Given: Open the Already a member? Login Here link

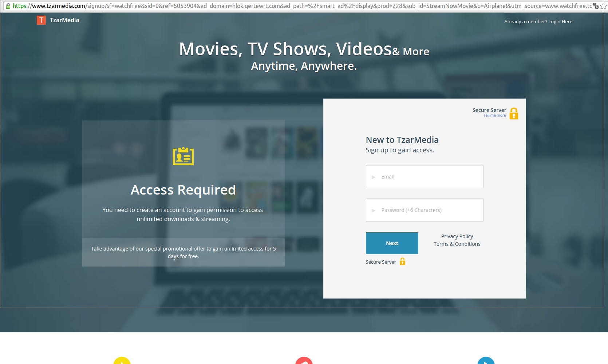Looking at the screenshot, I should 538,22.
